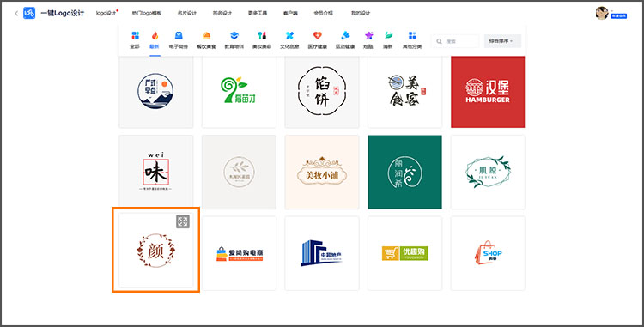Open the dark green 丽润希 logo template
644x327 pixels.
[x=405, y=172]
